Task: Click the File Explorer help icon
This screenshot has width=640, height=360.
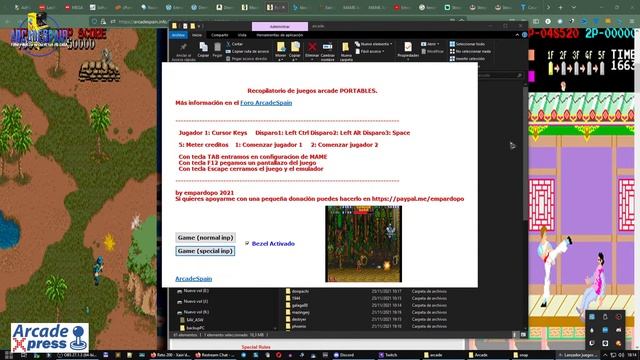Action: [524, 35]
